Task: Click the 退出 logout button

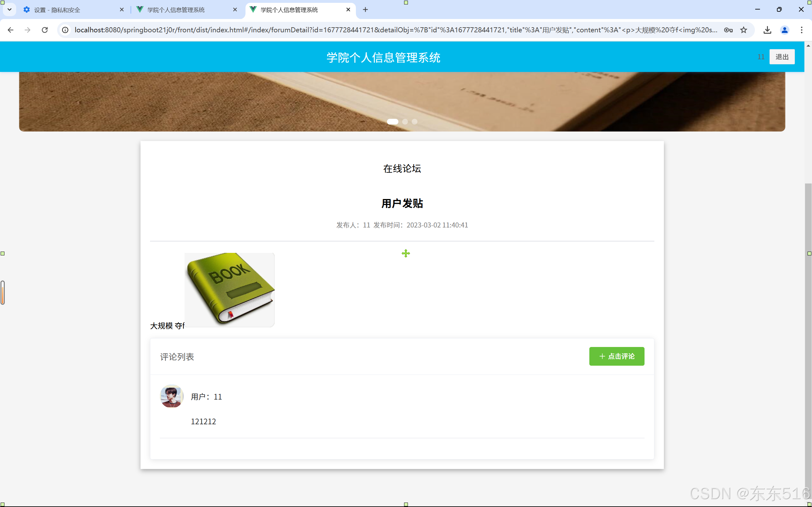Action: [782, 57]
